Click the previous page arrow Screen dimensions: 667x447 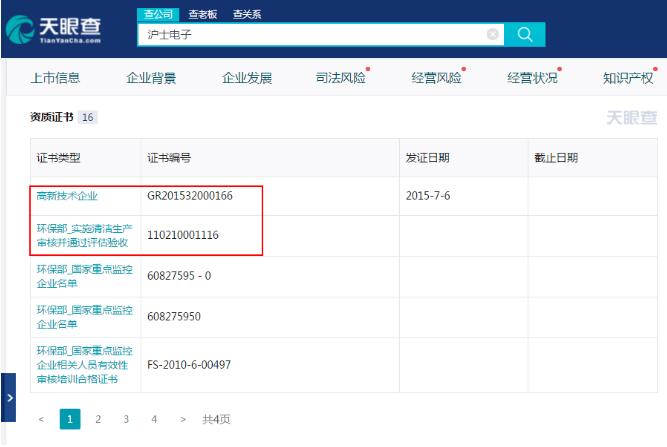[41, 419]
